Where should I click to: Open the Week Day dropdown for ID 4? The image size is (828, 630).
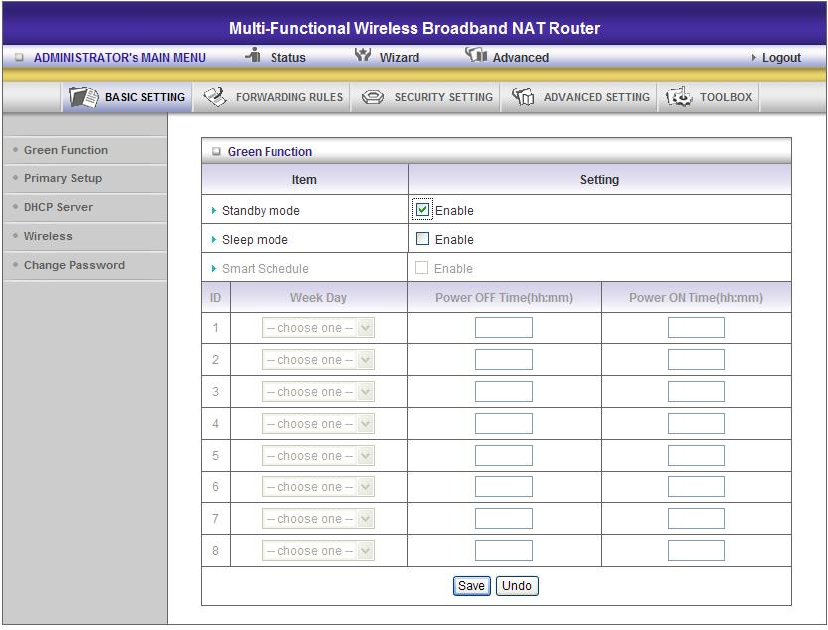click(x=318, y=424)
